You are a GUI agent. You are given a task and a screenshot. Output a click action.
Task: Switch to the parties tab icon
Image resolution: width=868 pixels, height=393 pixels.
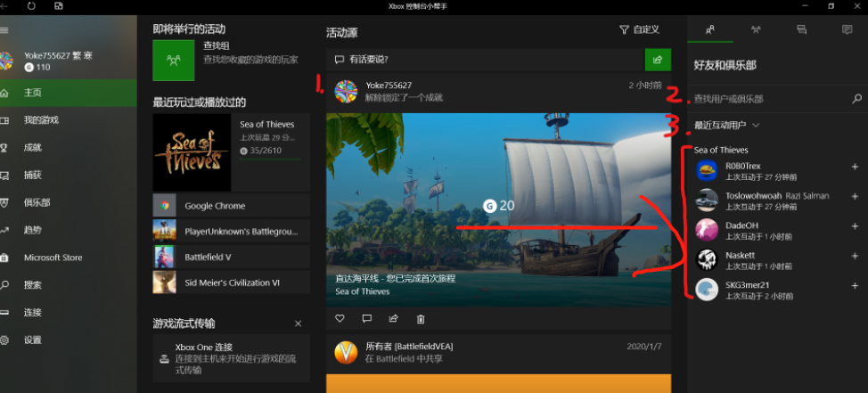pos(756,30)
